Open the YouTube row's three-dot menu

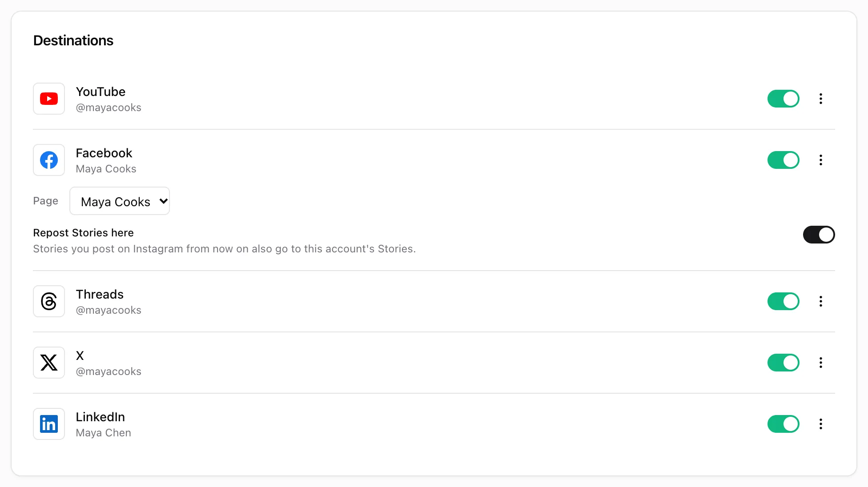[821, 99]
